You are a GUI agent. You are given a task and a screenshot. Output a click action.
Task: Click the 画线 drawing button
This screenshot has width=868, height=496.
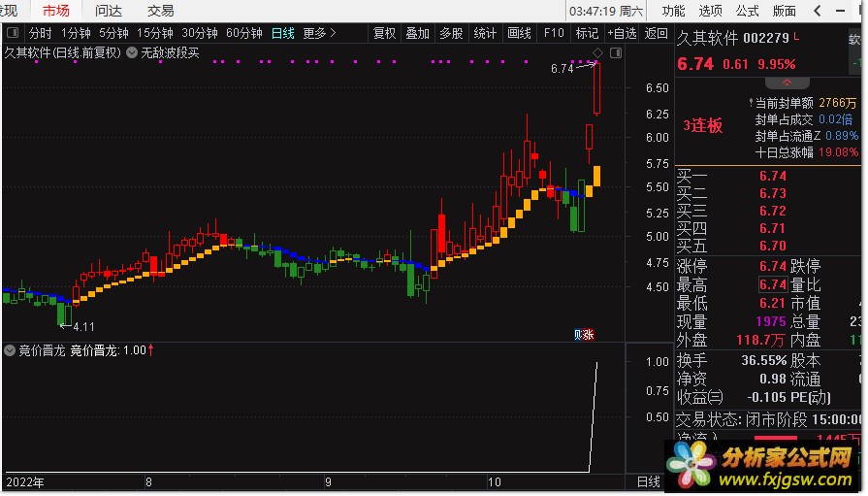point(519,33)
